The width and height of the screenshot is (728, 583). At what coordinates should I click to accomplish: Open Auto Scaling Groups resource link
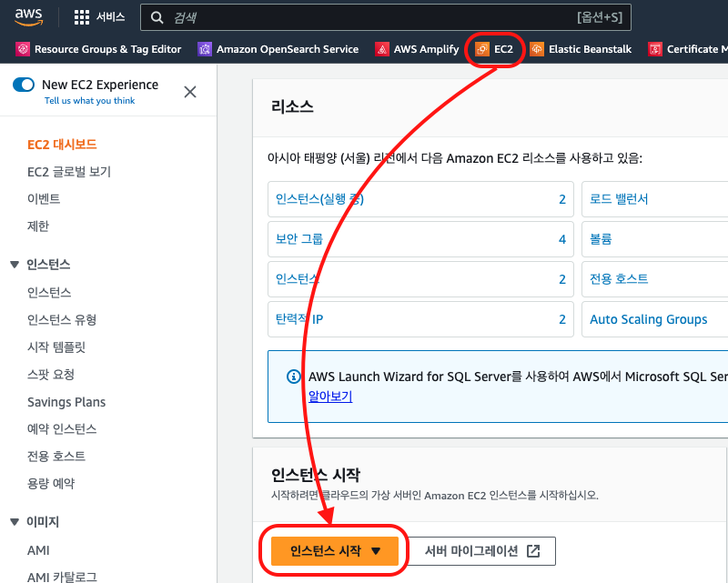pos(649,319)
